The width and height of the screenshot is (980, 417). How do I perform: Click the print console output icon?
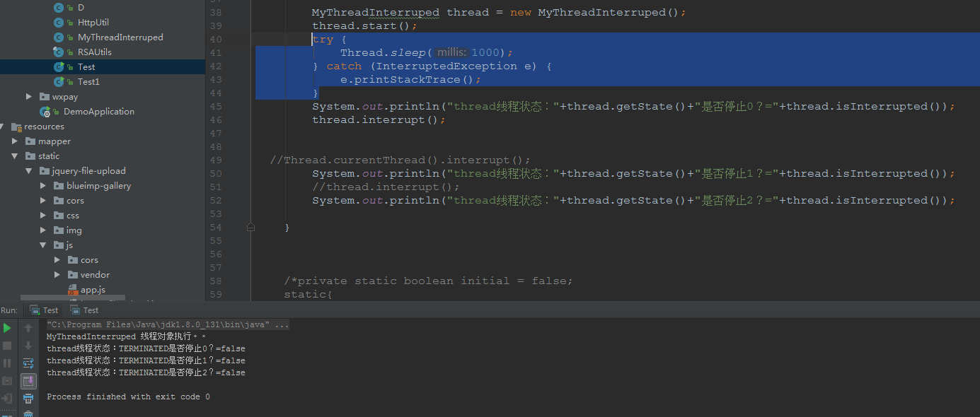(x=28, y=397)
